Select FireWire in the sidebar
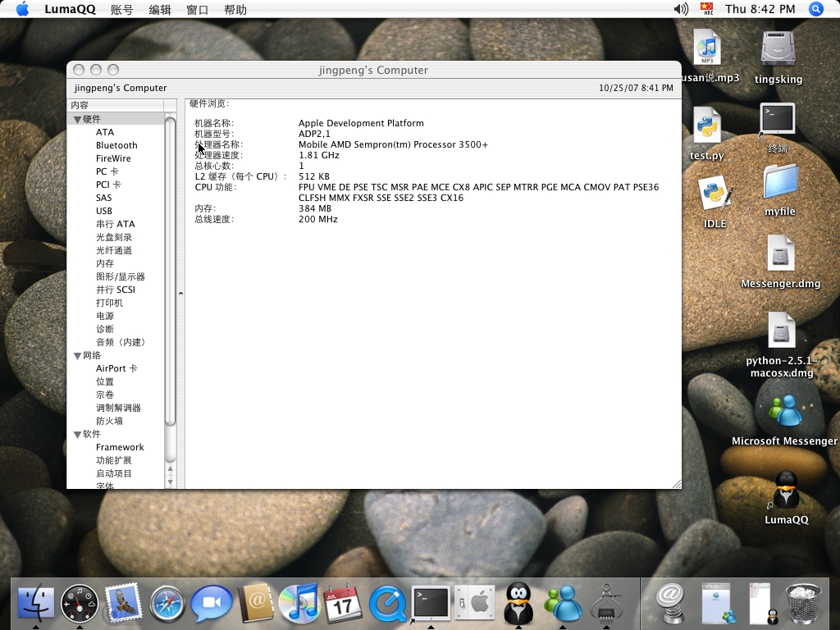Viewport: 840px width, 630px height. (x=113, y=158)
